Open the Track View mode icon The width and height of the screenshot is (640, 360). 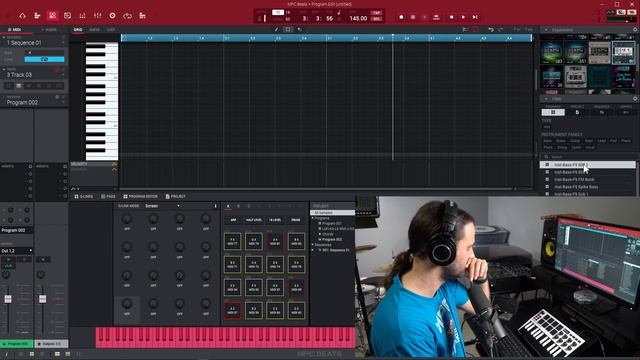pos(38,16)
